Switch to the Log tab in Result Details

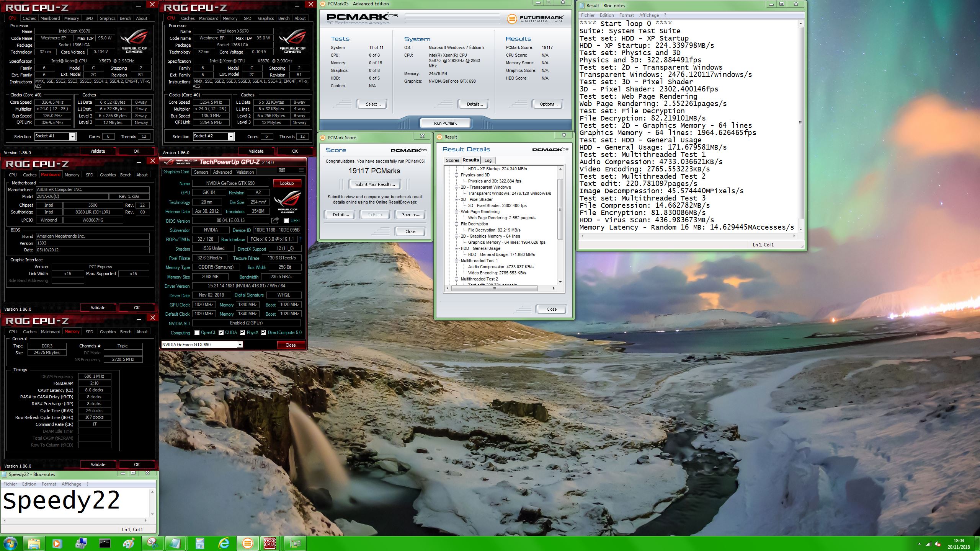[488, 160]
